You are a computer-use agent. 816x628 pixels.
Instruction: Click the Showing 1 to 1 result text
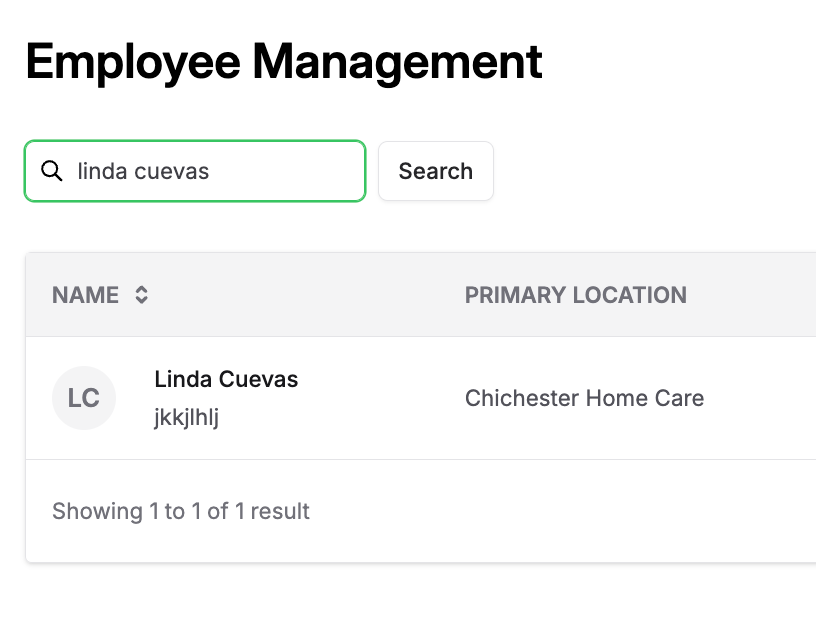(x=180, y=511)
